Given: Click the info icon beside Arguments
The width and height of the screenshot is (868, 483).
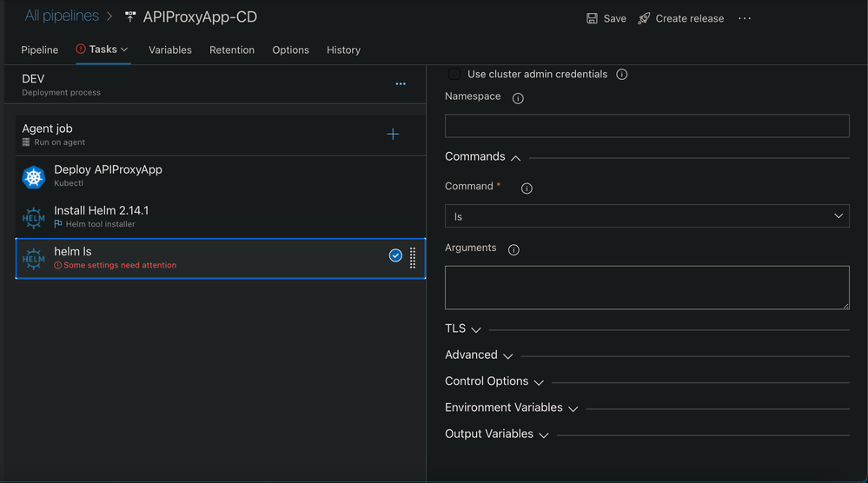Looking at the screenshot, I should tap(514, 250).
